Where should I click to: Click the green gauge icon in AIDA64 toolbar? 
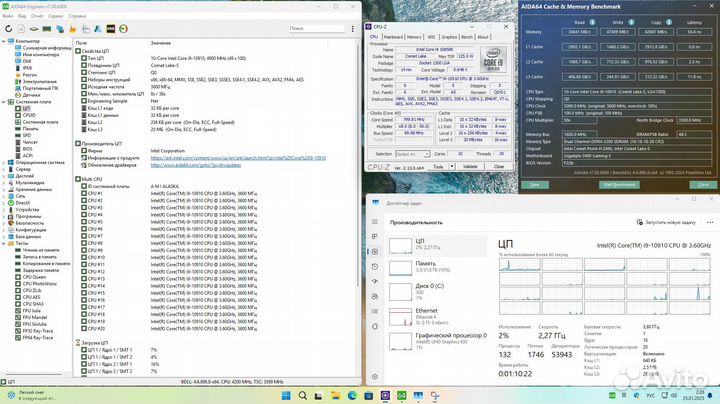124,29
